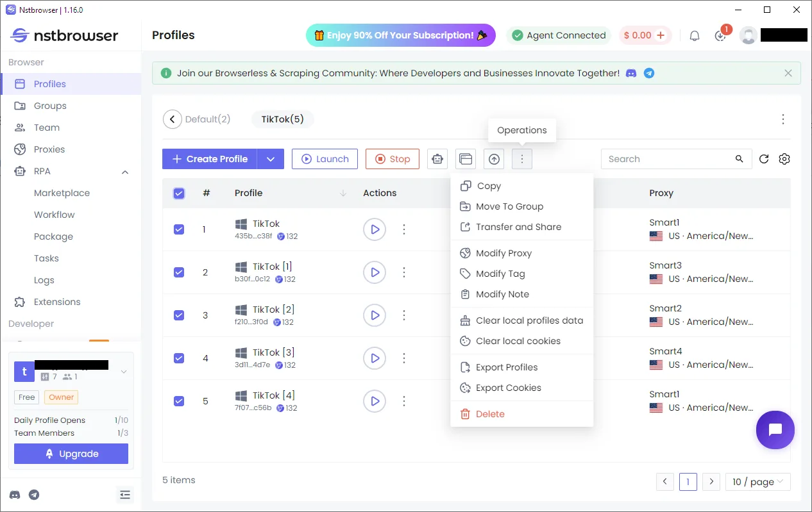
Task: Launch the TikTok [1] profile play button
Action: 375,272
